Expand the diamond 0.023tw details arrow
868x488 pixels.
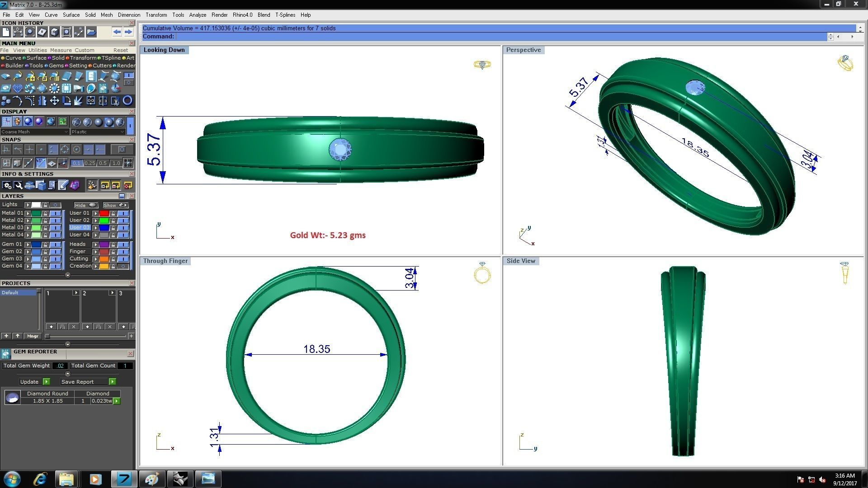117,401
